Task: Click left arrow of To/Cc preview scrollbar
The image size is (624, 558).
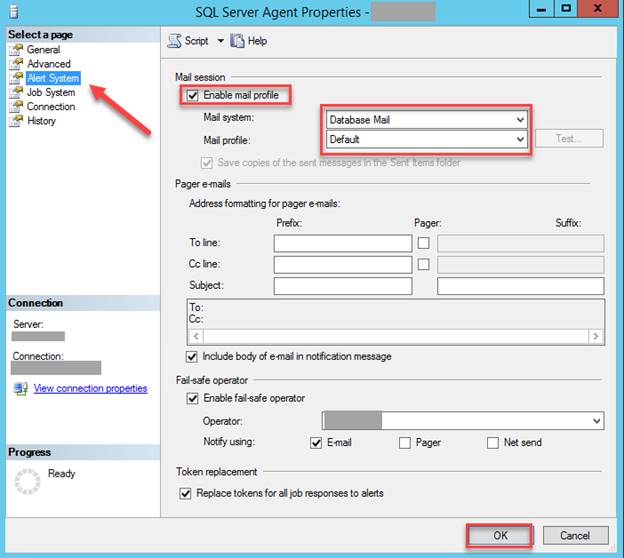Action: (x=196, y=336)
